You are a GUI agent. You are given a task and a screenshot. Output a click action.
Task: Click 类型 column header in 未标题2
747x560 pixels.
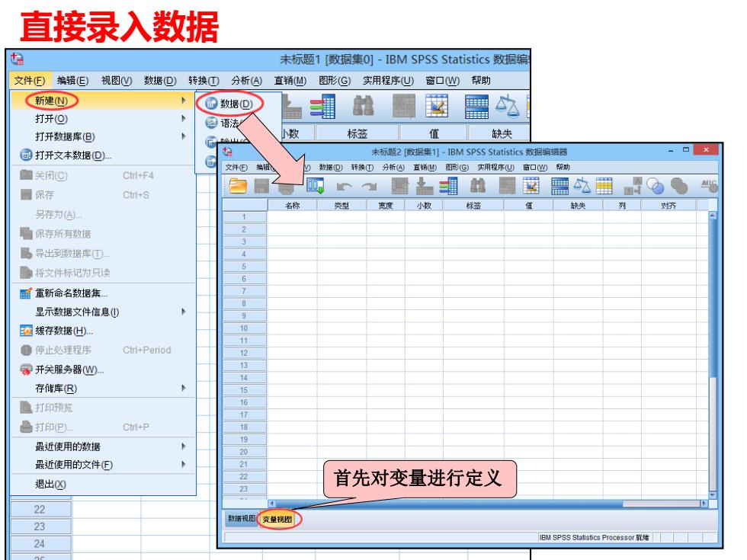point(341,206)
